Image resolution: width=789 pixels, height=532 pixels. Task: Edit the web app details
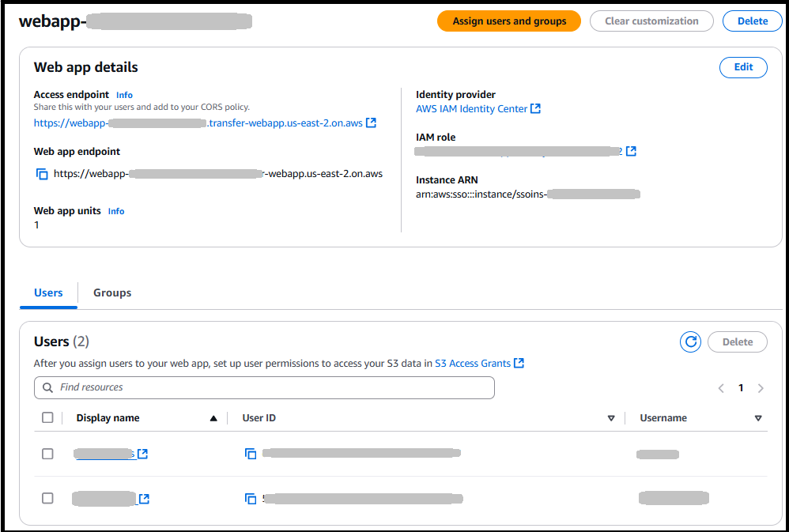(x=742, y=67)
